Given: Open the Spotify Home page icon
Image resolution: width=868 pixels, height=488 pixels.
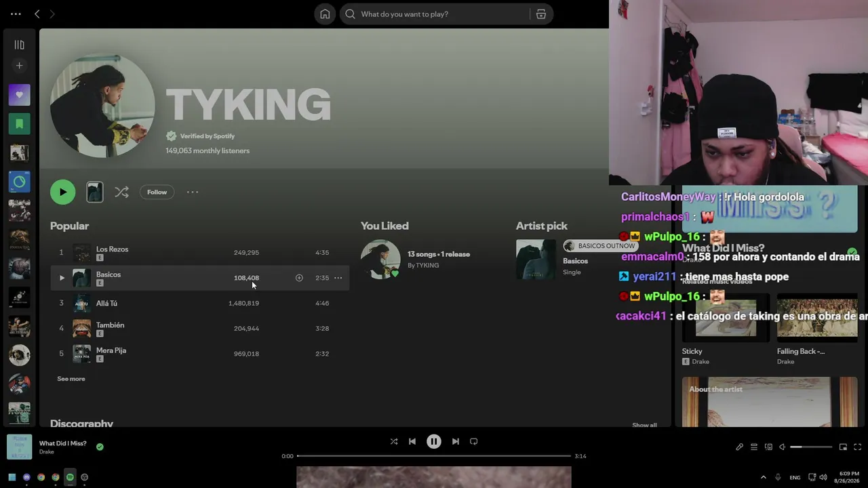Looking at the screenshot, I should tap(325, 14).
